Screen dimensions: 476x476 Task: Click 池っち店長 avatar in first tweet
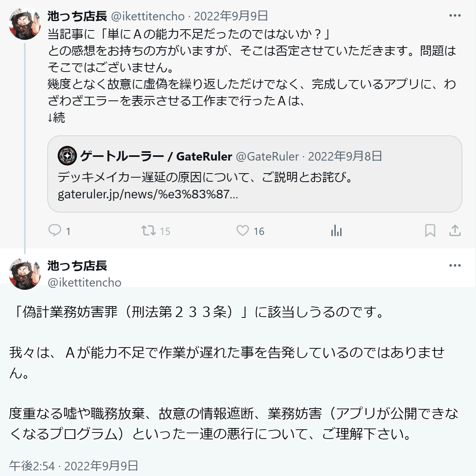click(x=25, y=24)
